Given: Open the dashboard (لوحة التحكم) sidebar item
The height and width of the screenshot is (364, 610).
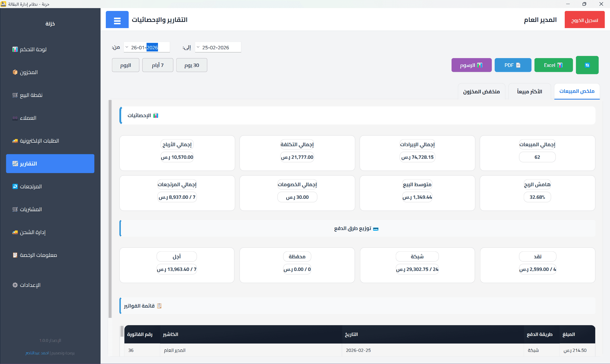Looking at the screenshot, I should [33, 49].
